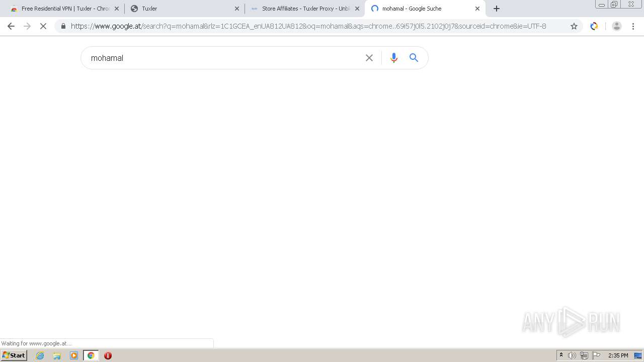
Task: Launch Internet Explorer from taskbar
Action: (x=40, y=355)
